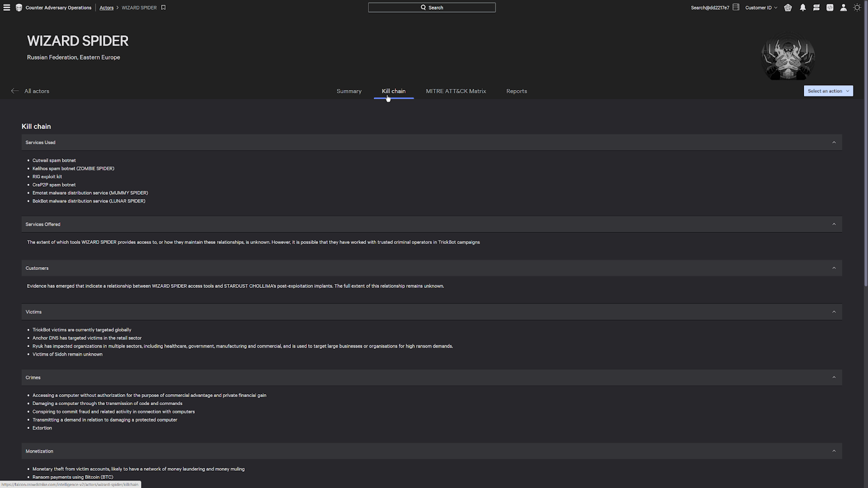Open the user profile icon
The width and height of the screenshot is (868, 488).
coord(844,8)
